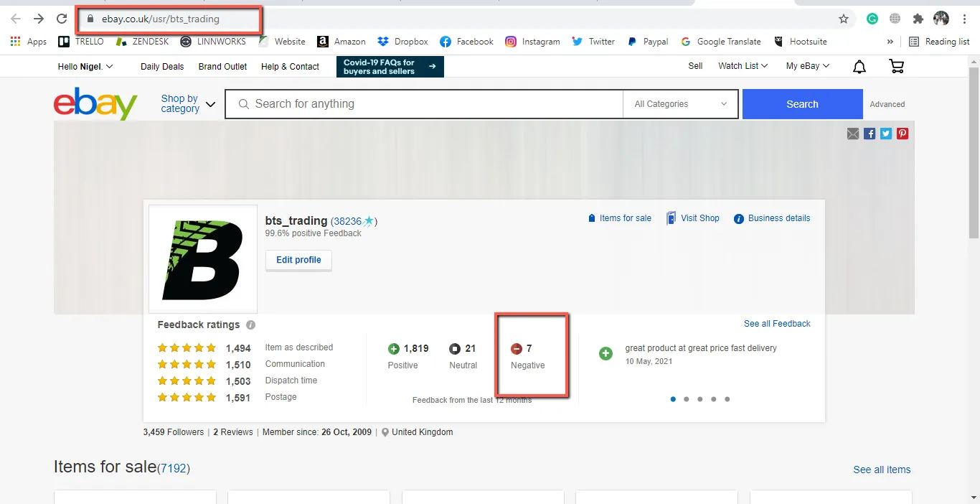This screenshot has width=980, height=504.
Task: Open the Facebook bookmark
Action: (466, 42)
